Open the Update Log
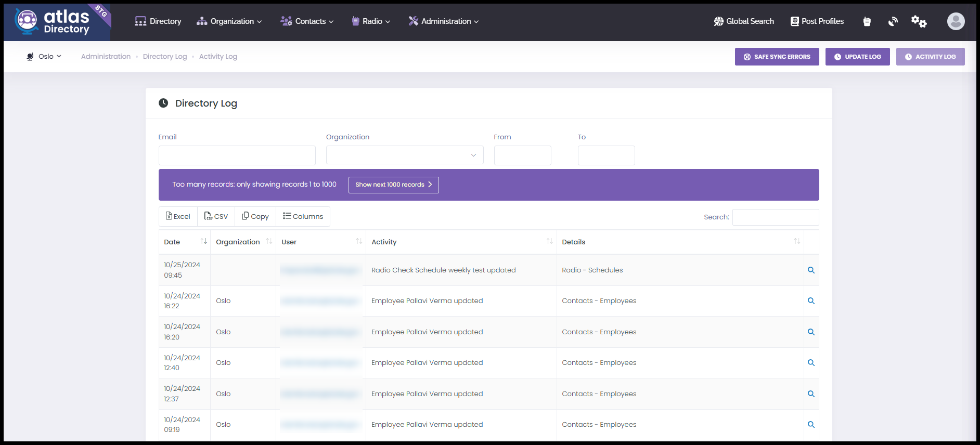 [857, 57]
